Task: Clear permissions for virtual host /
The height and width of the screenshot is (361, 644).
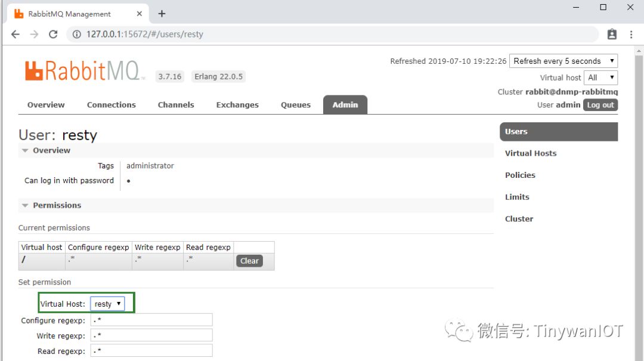Action: point(249,261)
